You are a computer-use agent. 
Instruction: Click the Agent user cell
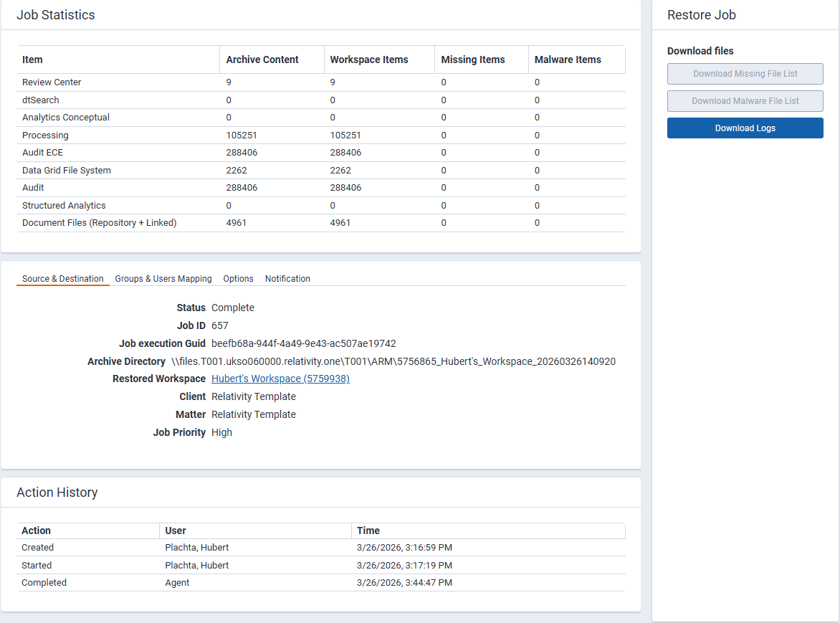(x=177, y=583)
